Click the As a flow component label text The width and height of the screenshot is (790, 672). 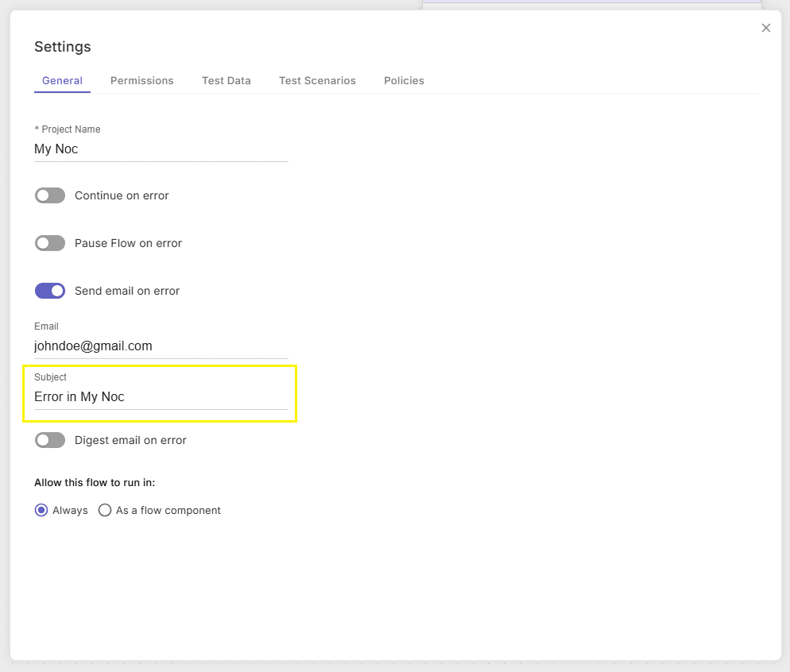tap(168, 511)
